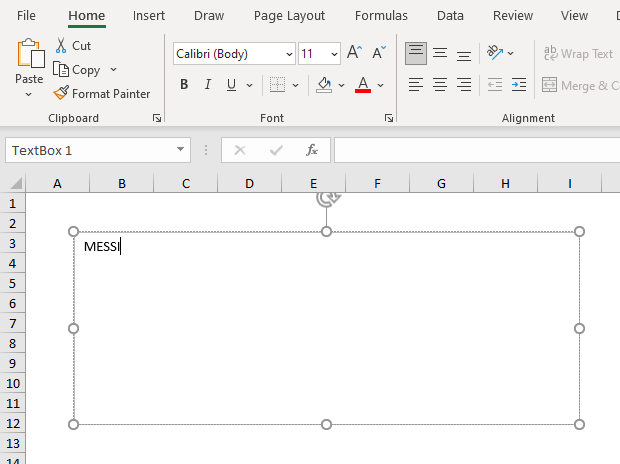
Task: Click formula bar resize dots handle
Action: point(206,150)
